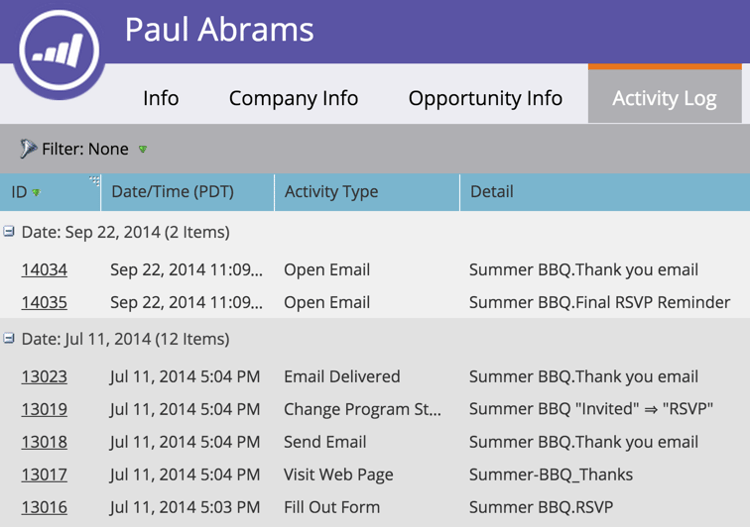This screenshot has width=750, height=527.
Task: Open activity ID 13019 link
Action: [44, 409]
